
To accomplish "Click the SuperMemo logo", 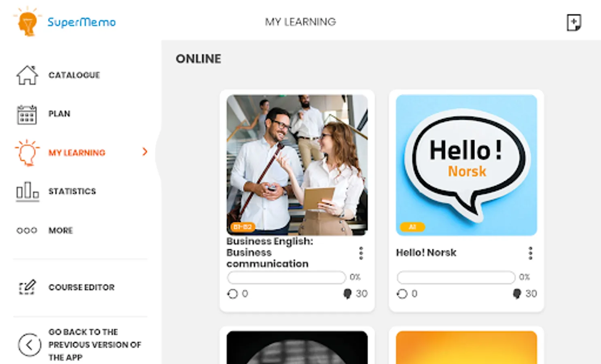I will [x=65, y=21].
